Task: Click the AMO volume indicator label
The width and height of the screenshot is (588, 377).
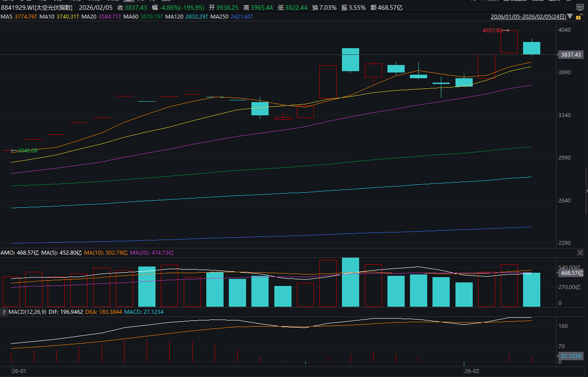Action: pos(8,253)
